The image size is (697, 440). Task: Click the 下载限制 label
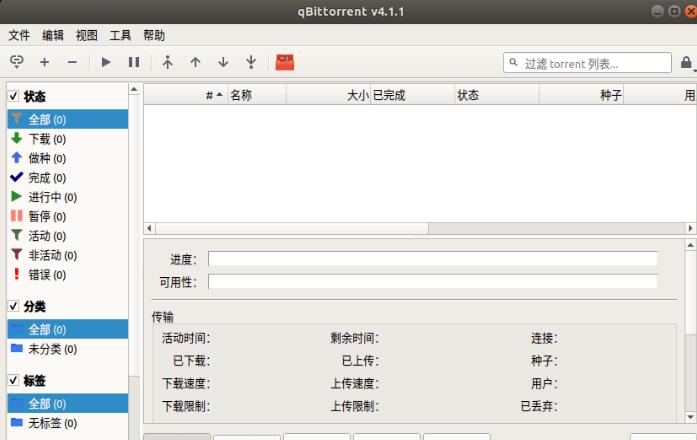pos(186,406)
